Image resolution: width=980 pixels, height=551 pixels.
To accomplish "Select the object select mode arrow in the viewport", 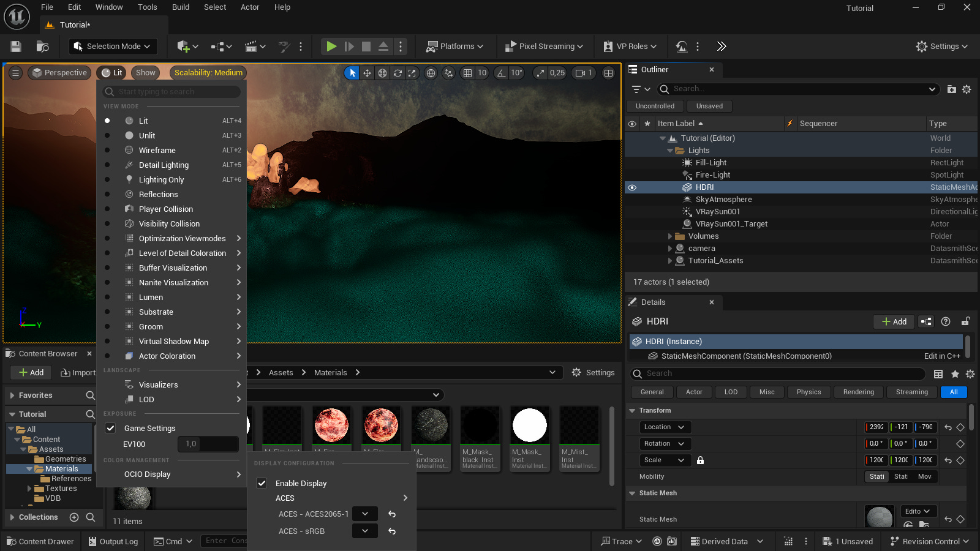I will coord(352,73).
